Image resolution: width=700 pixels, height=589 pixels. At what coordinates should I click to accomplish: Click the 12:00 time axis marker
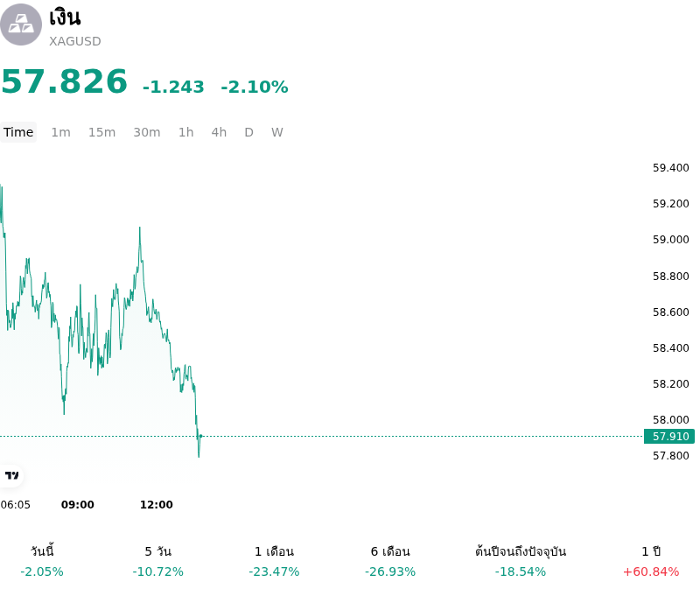[157, 505]
